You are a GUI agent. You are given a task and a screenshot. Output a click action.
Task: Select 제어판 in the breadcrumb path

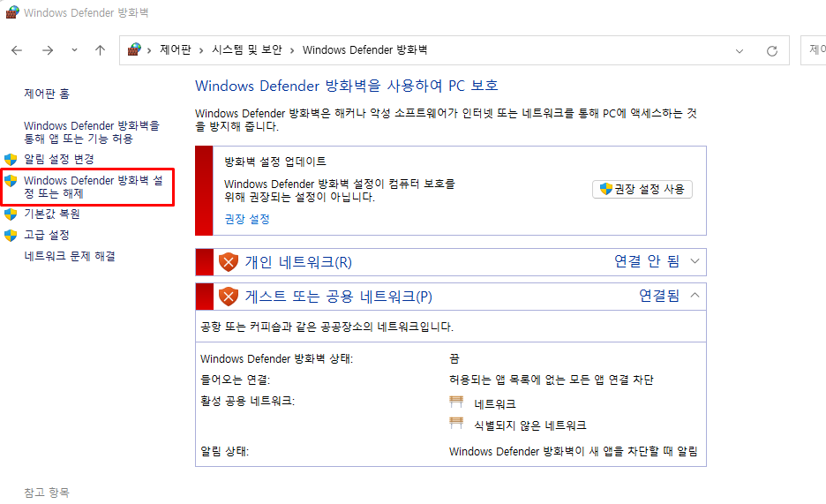[x=176, y=49]
